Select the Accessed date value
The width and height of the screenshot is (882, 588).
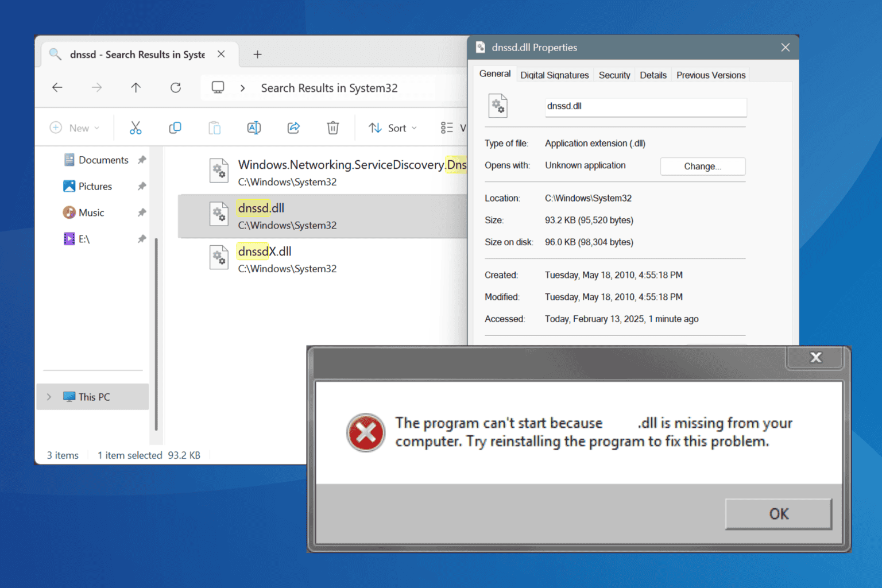622,319
